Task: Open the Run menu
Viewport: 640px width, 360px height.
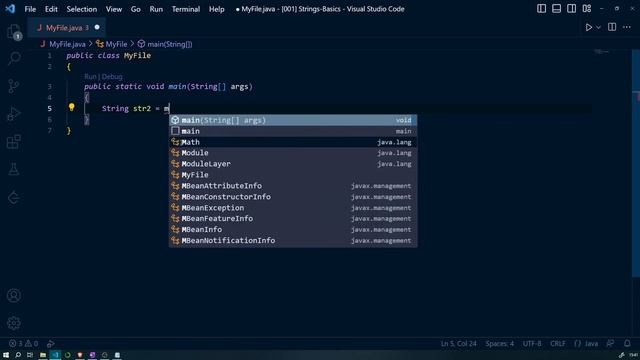Action: pyautogui.click(x=156, y=9)
